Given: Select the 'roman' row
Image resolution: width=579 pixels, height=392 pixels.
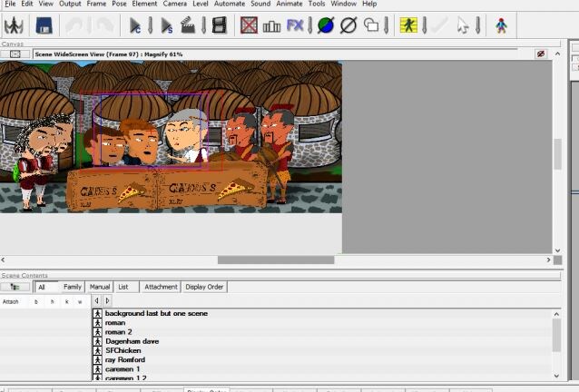Looking at the screenshot, I should [x=322, y=323].
